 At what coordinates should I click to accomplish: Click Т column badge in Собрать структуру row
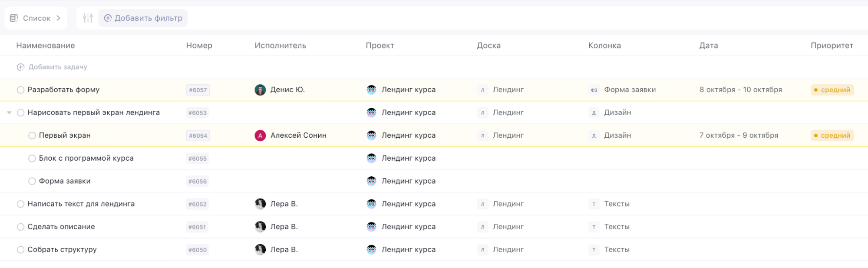coord(594,249)
